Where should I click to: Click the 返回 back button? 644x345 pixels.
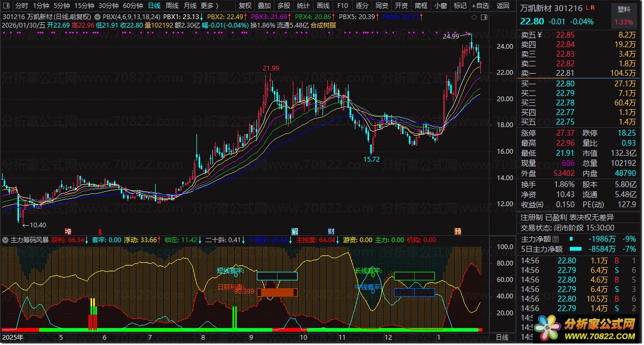(503, 6)
